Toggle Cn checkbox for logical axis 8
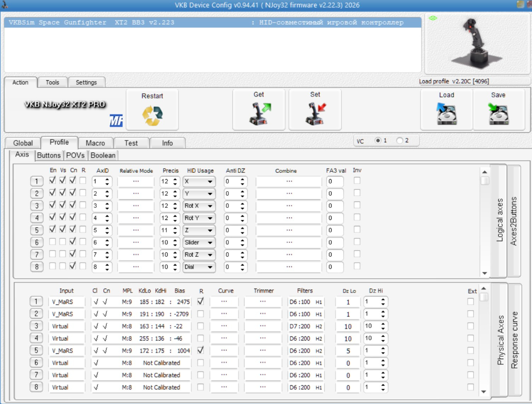 [73, 266]
